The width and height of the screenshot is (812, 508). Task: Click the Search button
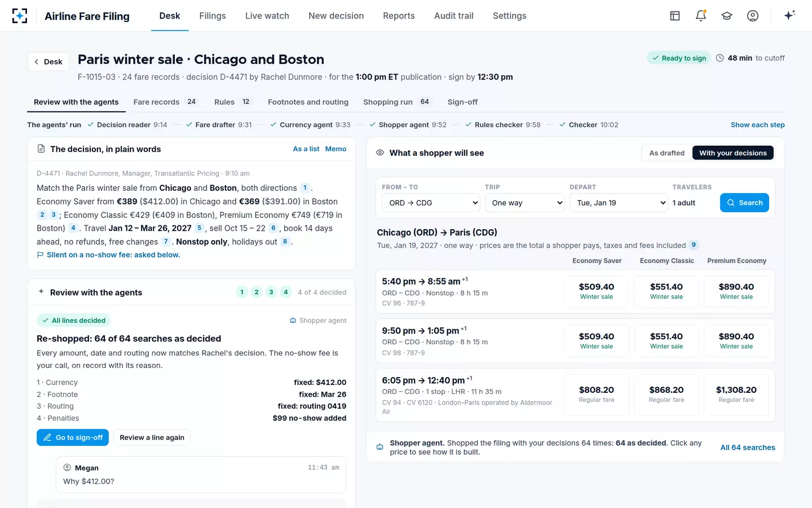744,203
